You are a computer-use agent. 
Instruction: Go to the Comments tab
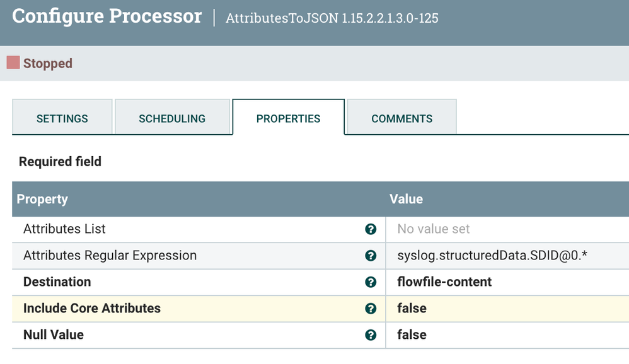pyautogui.click(x=401, y=117)
